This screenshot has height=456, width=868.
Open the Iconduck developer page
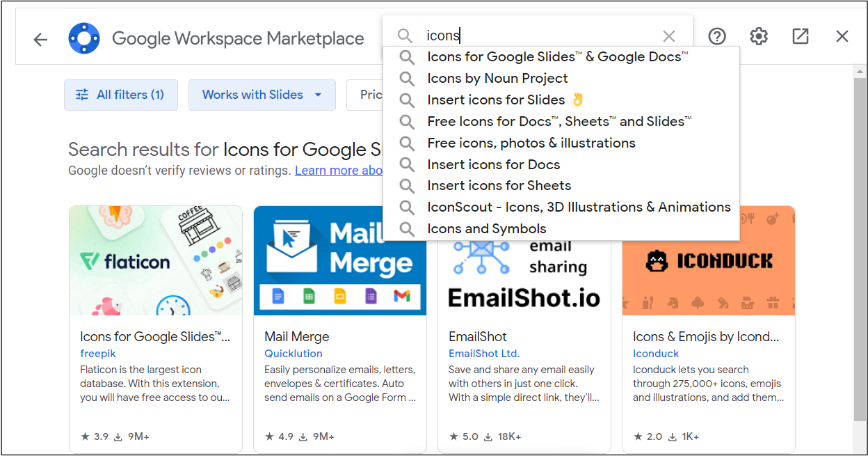pos(655,353)
